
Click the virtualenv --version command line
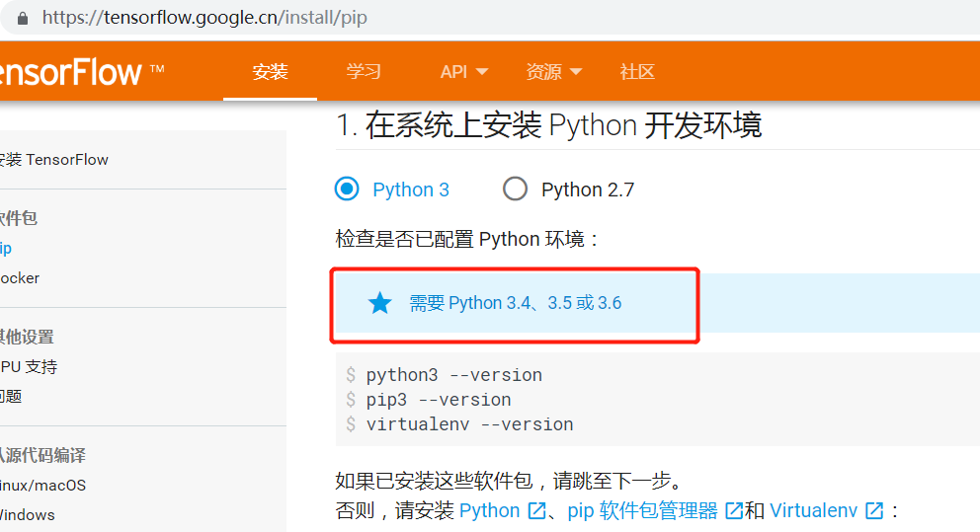[469, 424]
